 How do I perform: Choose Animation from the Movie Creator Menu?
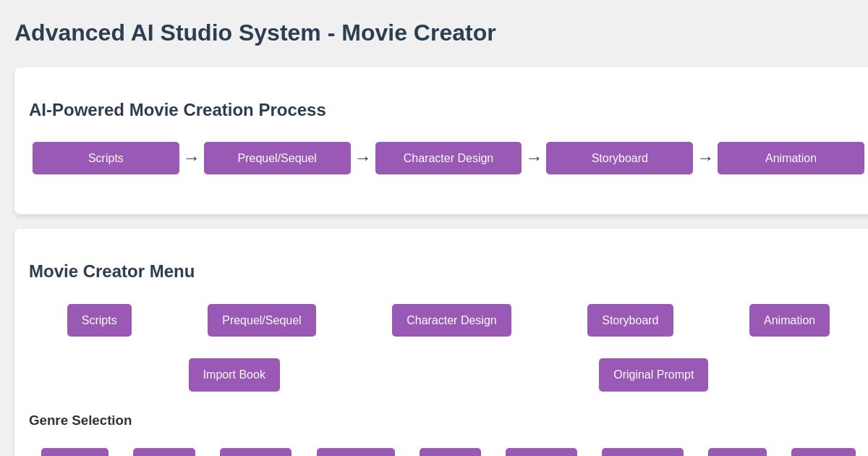pos(789,320)
